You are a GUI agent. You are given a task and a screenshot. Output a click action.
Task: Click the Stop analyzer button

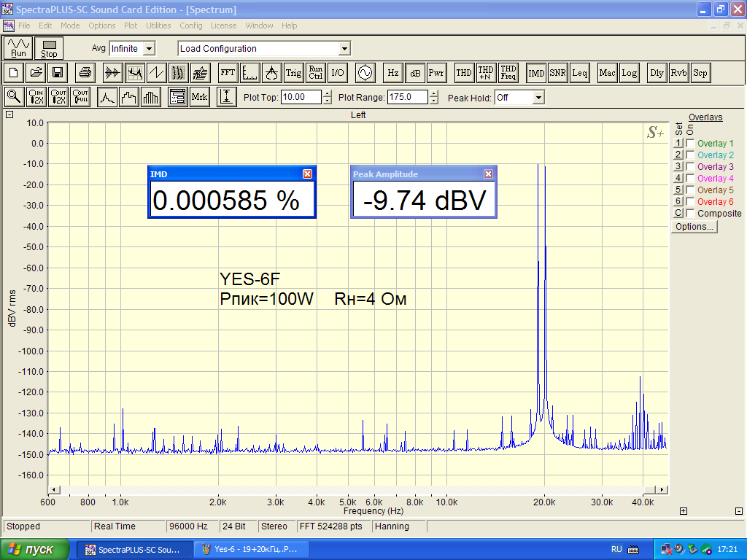click(49, 48)
